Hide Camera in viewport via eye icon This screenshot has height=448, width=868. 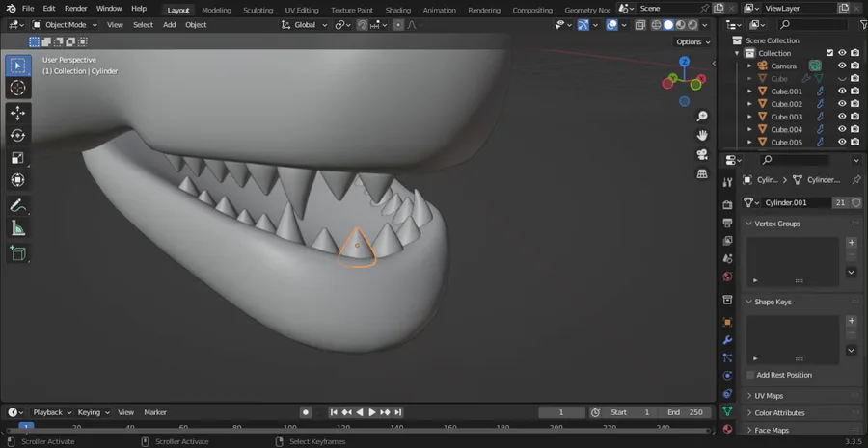pyautogui.click(x=842, y=66)
